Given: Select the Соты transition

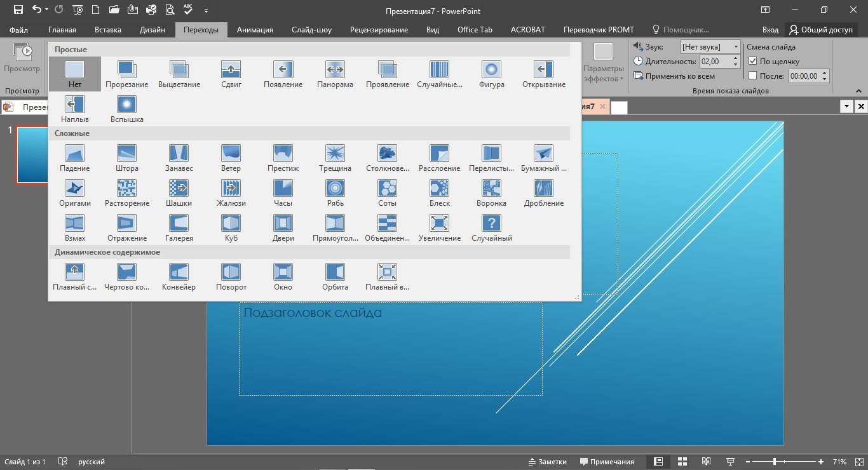Looking at the screenshot, I should pos(388,193).
